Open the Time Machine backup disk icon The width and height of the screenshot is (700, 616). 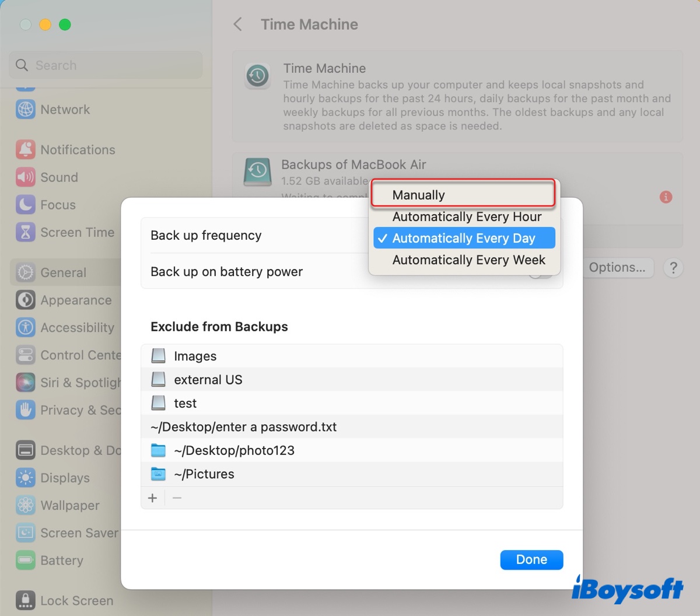(x=257, y=171)
